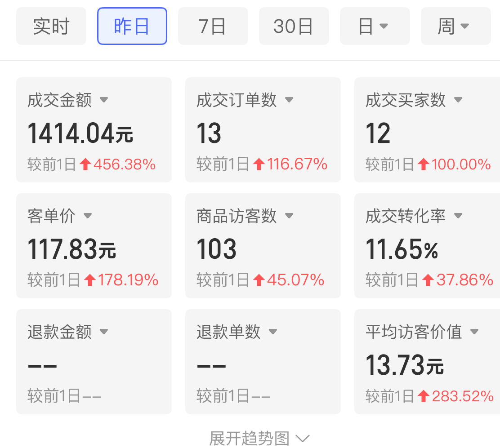Open the 周 period dropdown
500x448 pixels.
coord(456,26)
